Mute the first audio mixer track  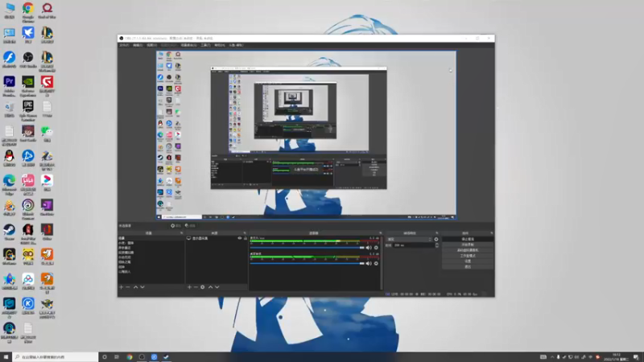[x=369, y=248]
